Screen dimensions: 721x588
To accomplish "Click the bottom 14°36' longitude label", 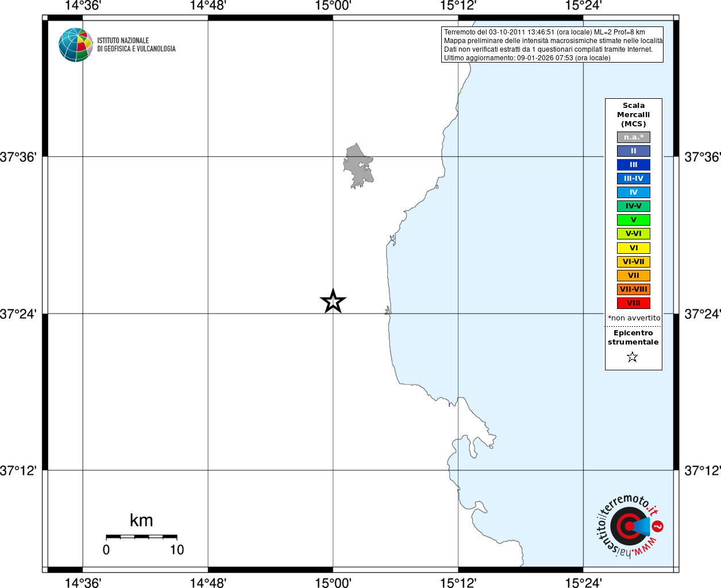I will pos(83,583).
